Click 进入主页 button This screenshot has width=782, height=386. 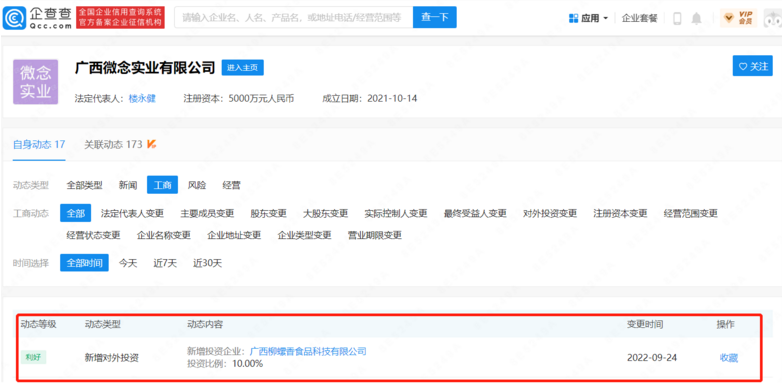click(242, 68)
